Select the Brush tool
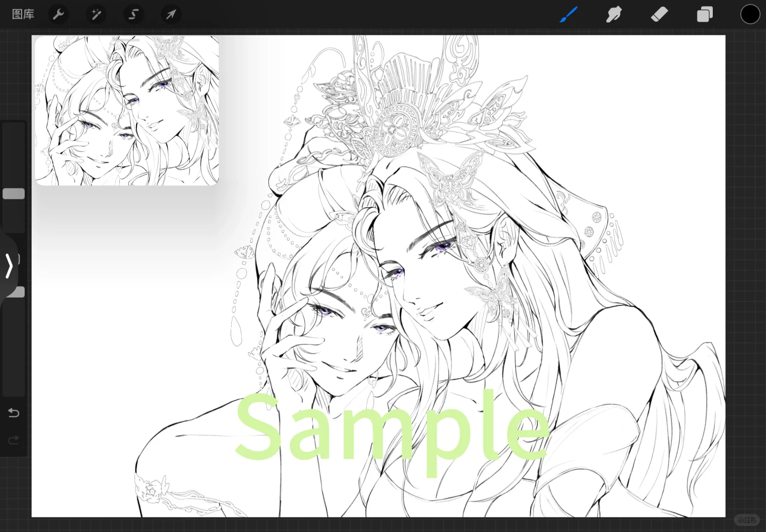 [x=568, y=14]
